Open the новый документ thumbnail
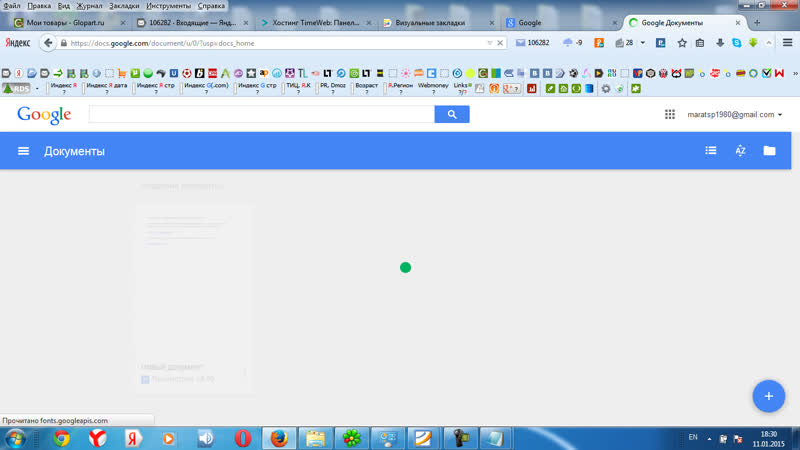This screenshot has height=450, width=800. pyautogui.click(x=194, y=298)
